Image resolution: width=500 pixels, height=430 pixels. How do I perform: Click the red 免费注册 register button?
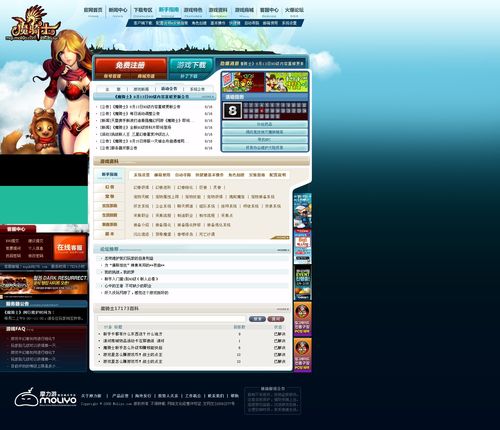click(130, 65)
